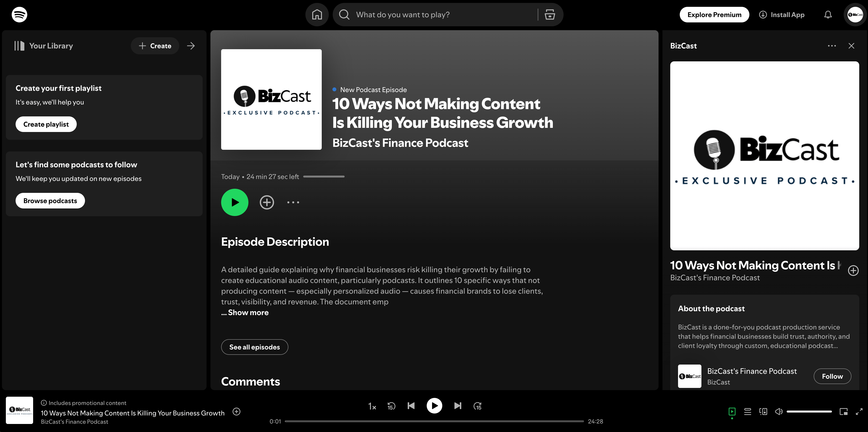868x432 pixels.
Task: Open the BizCast profile avatar menu
Action: coord(855,15)
